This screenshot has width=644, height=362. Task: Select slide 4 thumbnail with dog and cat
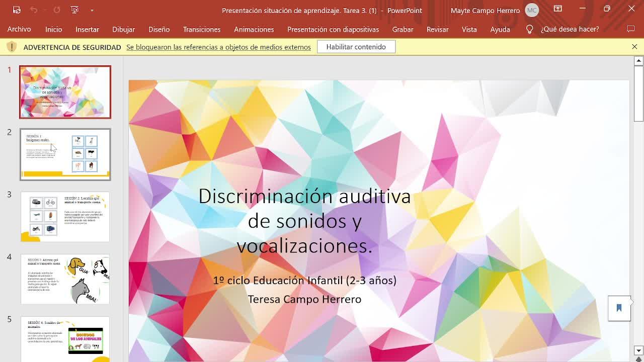tap(65, 279)
